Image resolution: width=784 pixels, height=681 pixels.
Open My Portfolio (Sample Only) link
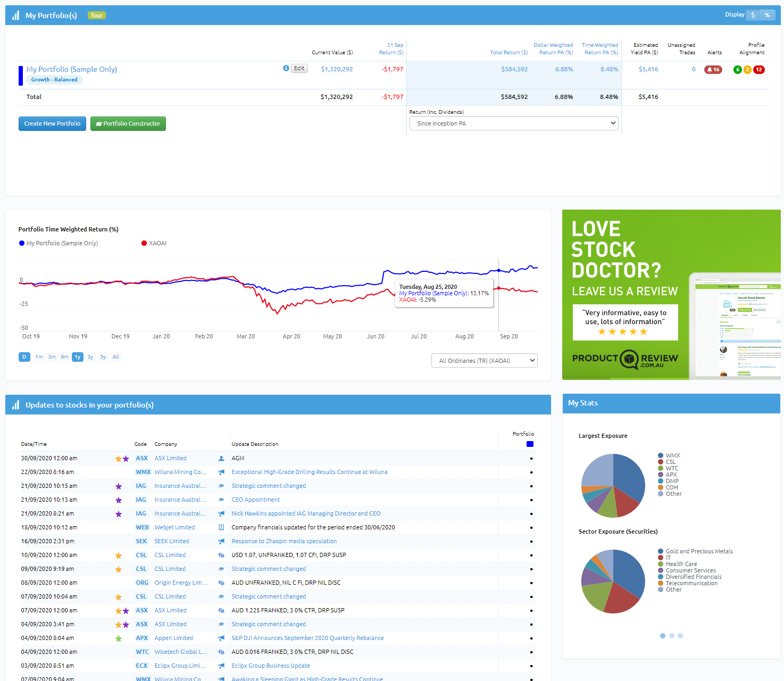point(72,69)
